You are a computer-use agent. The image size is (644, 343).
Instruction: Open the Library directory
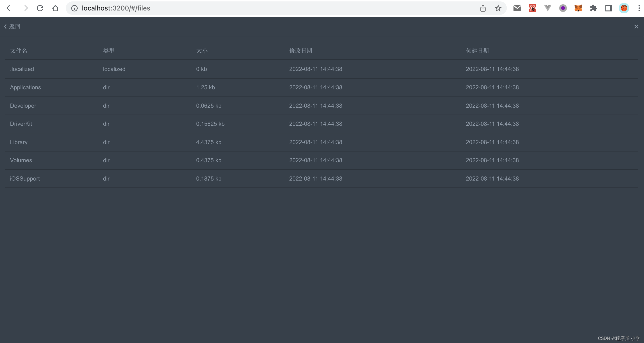pos(19,142)
